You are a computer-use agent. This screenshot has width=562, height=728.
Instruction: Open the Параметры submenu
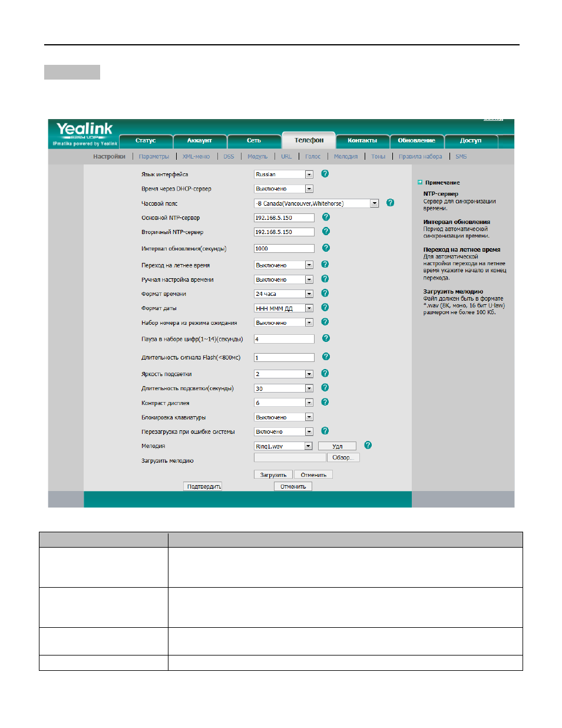tap(154, 157)
